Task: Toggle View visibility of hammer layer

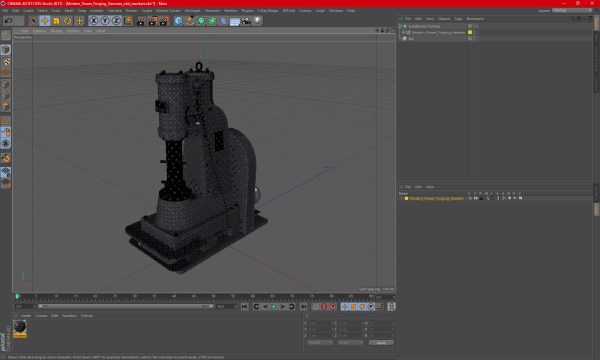Action: pos(476,198)
